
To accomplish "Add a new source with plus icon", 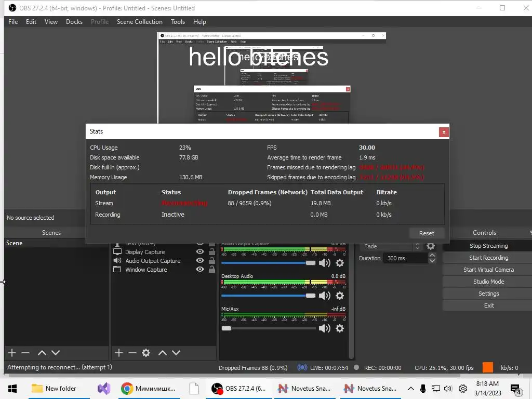I will point(119,353).
